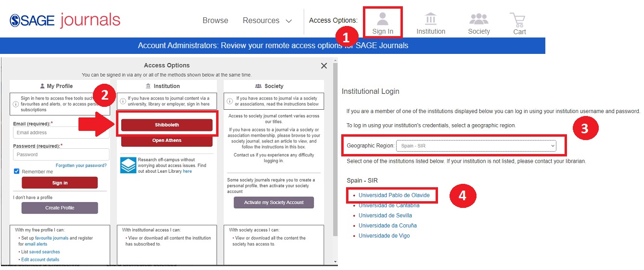Click scrollbar down arrow in dialog
Viewport: 644px width, 270px height.
(x=335, y=262)
